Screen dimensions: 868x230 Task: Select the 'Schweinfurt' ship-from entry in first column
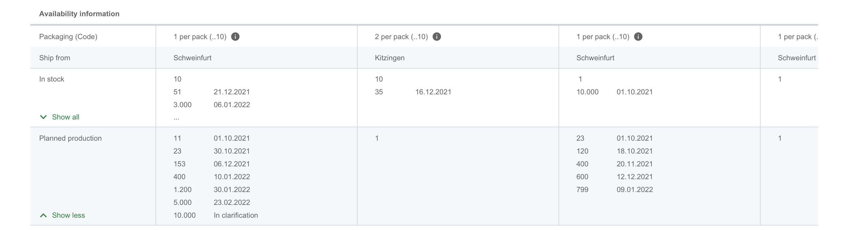click(x=193, y=57)
